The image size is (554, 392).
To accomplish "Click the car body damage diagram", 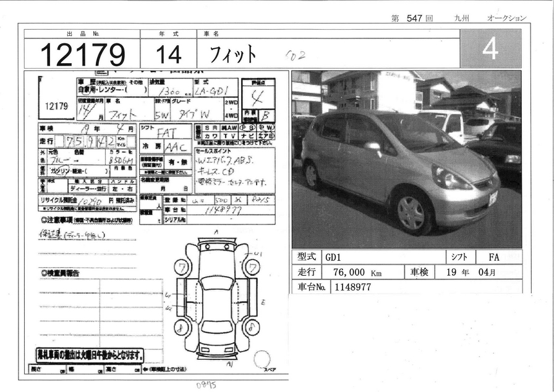I will (x=217, y=299).
